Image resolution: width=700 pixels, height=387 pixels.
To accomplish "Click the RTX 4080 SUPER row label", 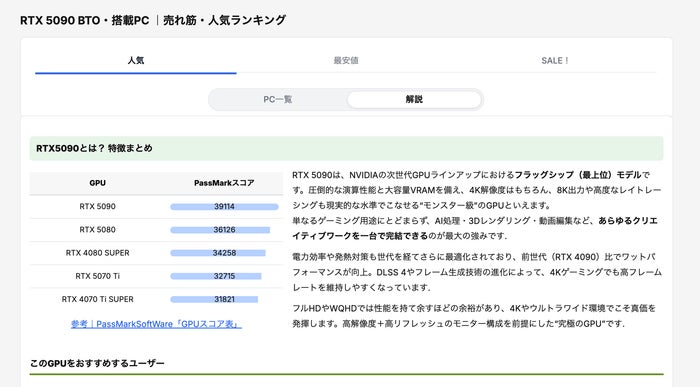I will point(97,253).
